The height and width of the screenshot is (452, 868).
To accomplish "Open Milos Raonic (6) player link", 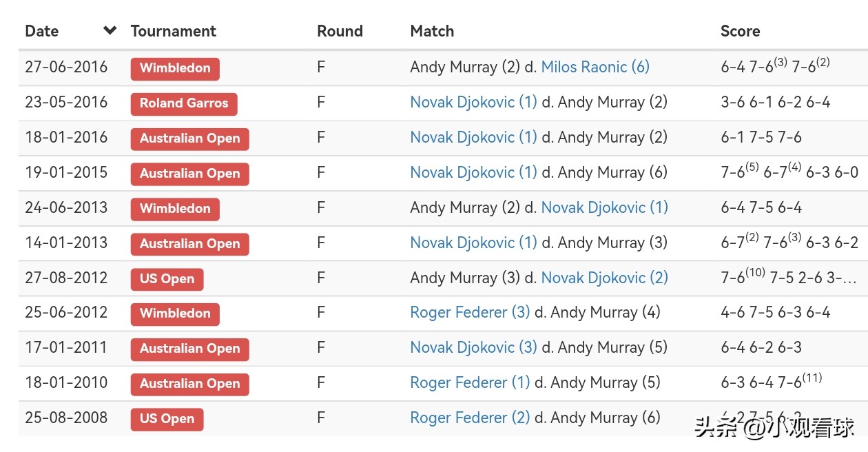I will [595, 67].
